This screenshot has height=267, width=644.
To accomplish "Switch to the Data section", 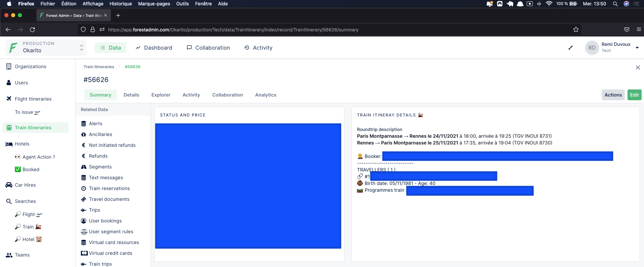I will tap(111, 48).
